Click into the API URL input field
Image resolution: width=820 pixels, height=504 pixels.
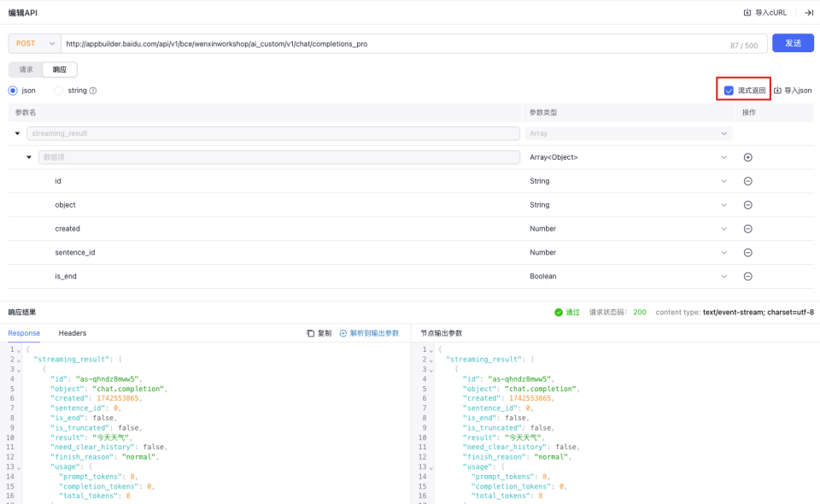pos(395,44)
